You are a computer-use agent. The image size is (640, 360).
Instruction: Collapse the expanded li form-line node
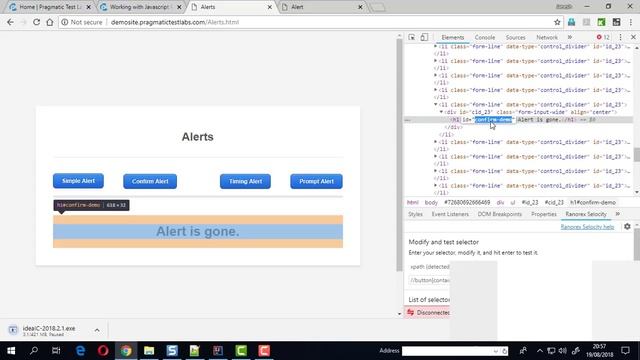click(x=436, y=104)
